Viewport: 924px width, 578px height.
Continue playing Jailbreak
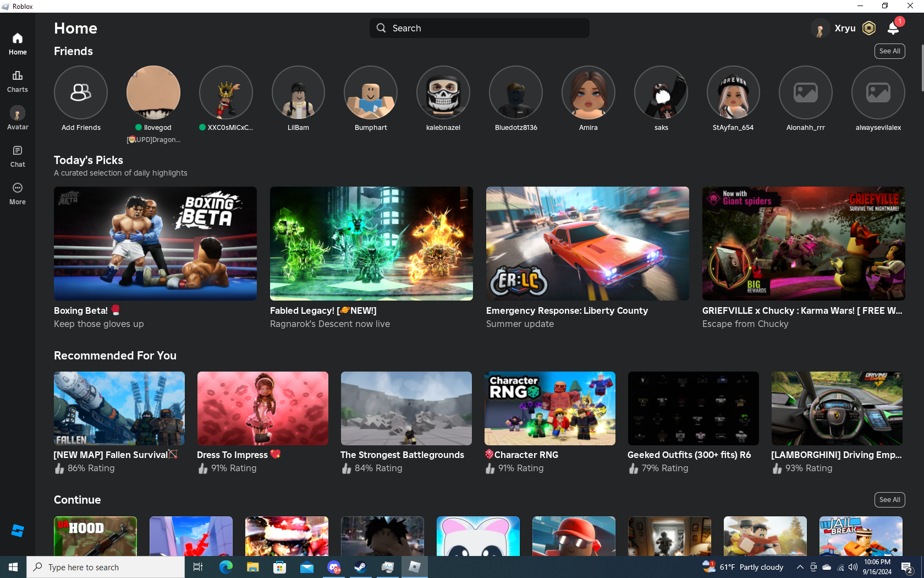tap(861, 536)
